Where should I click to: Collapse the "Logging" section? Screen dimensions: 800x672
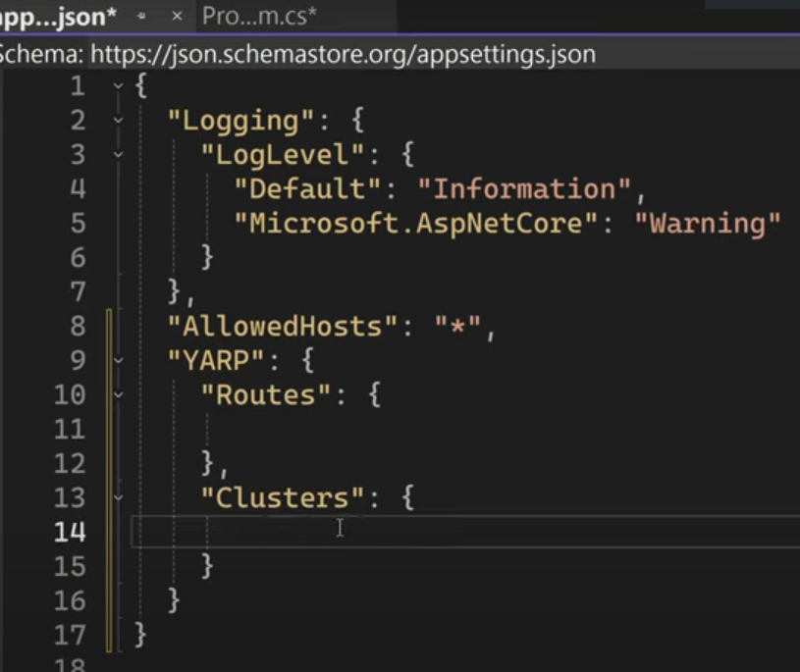point(119,121)
